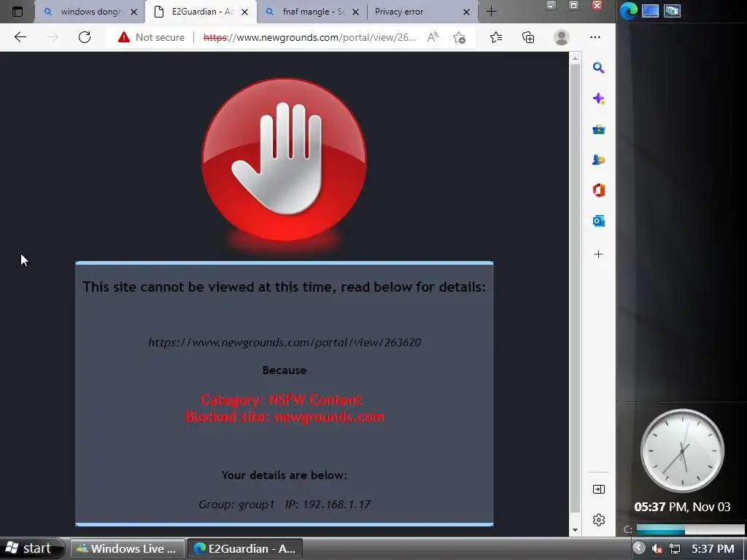This screenshot has height=560, width=747.
Task: Open Outlook sidebar icon
Action: (x=599, y=221)
